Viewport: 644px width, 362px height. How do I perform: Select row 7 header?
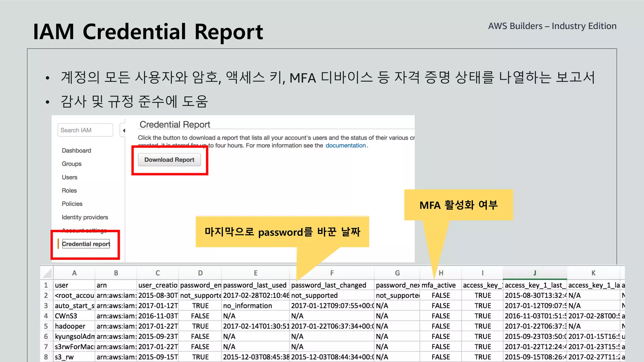[x=46, y=347]
